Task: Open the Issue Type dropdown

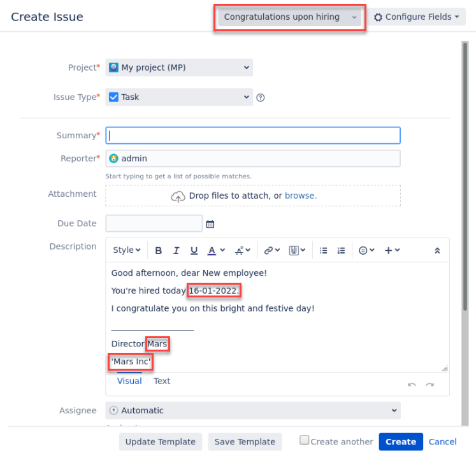Action: (x=179, y=97)
